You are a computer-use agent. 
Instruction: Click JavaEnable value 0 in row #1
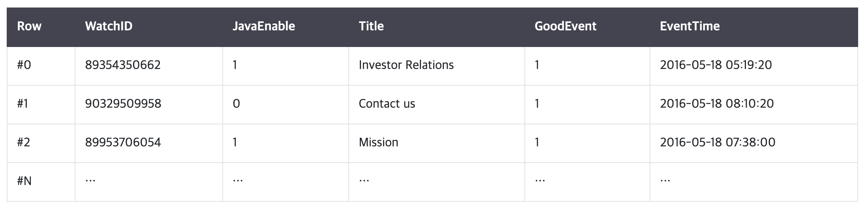coord(236,104)
